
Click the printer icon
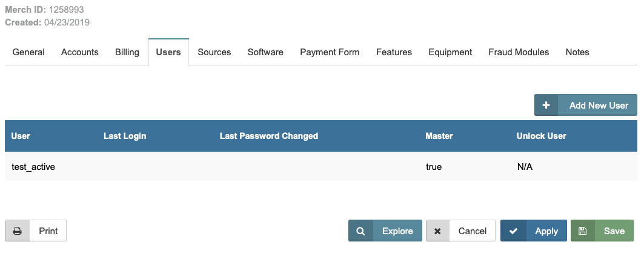click(18, 231)
